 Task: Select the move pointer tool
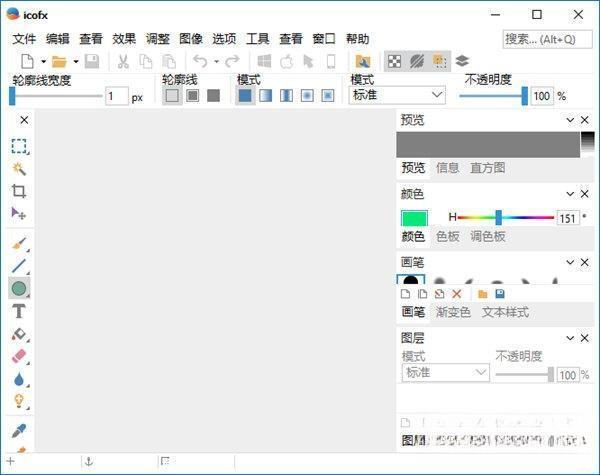(18, 213)
